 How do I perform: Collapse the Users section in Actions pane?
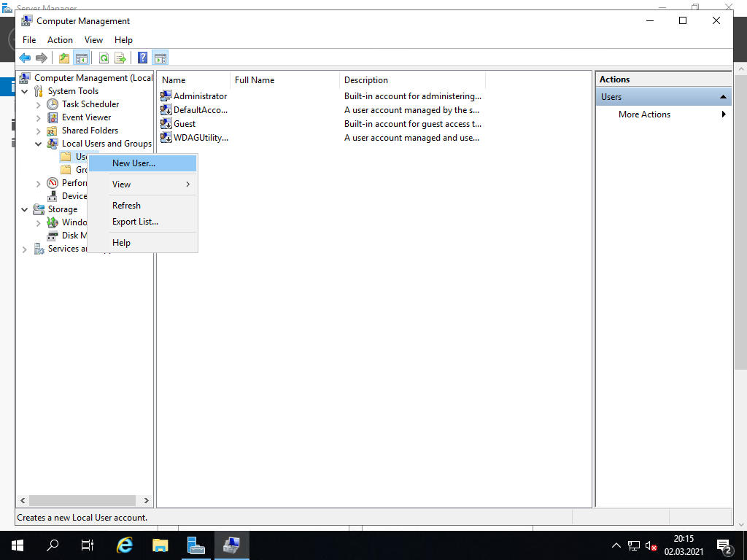tap(723, 97)
